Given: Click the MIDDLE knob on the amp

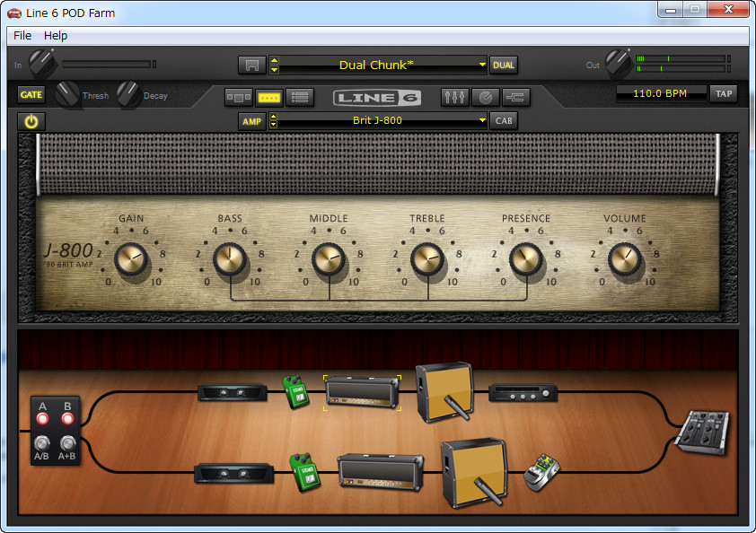Looking at the screenshot, I should coord(329,259).
